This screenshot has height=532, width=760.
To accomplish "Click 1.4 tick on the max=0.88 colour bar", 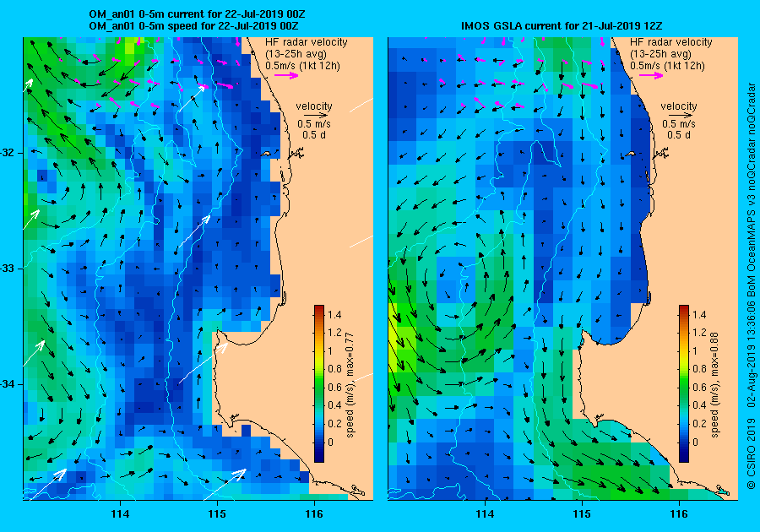I will click(699, 314).
